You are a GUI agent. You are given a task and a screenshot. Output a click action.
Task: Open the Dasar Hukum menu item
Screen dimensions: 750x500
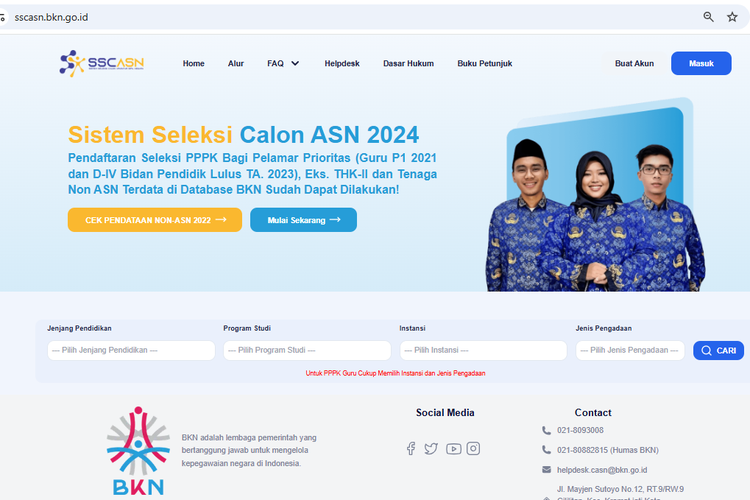(408, 63)
